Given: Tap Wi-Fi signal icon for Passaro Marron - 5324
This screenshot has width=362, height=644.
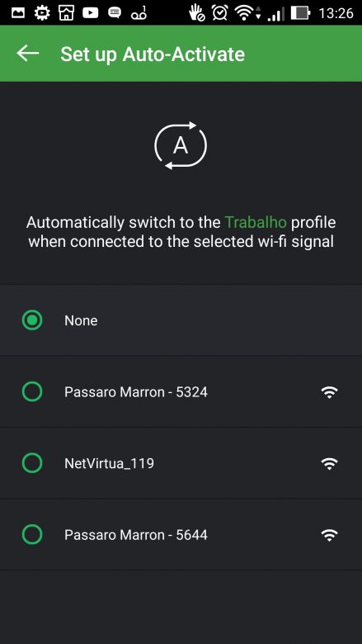Looking at the screenshot, I should point(329,392).
